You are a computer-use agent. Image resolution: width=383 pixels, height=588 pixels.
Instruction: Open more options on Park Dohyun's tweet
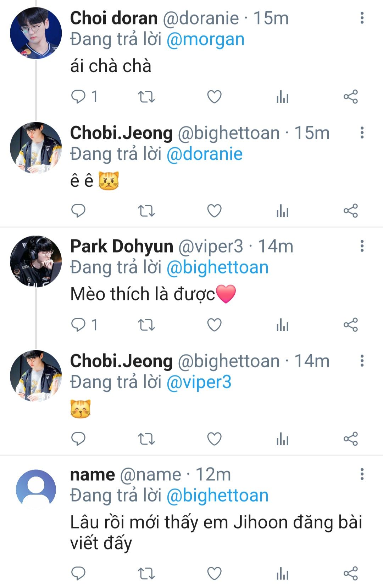(362, 246)
